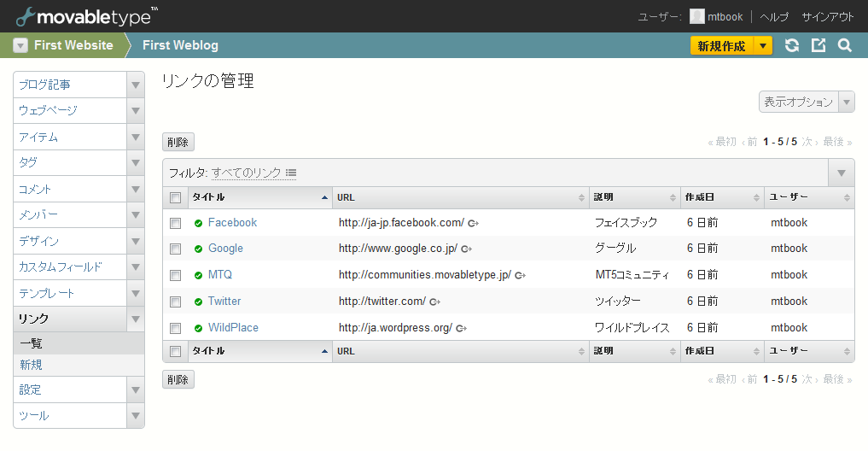The height and width of the screenshot is (451, 868).
Task: Check the MTQ row checkbox
Action: click(176, 275)
